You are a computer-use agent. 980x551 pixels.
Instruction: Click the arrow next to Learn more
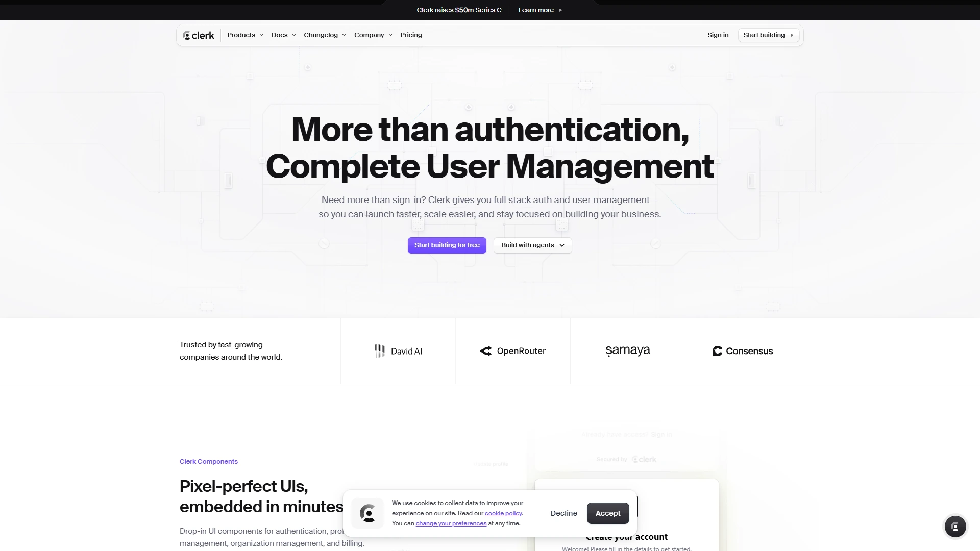pos(560,10)
